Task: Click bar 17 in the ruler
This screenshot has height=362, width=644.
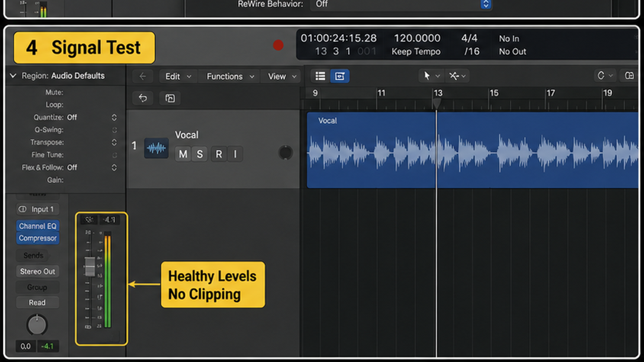Action: [551, 93]
